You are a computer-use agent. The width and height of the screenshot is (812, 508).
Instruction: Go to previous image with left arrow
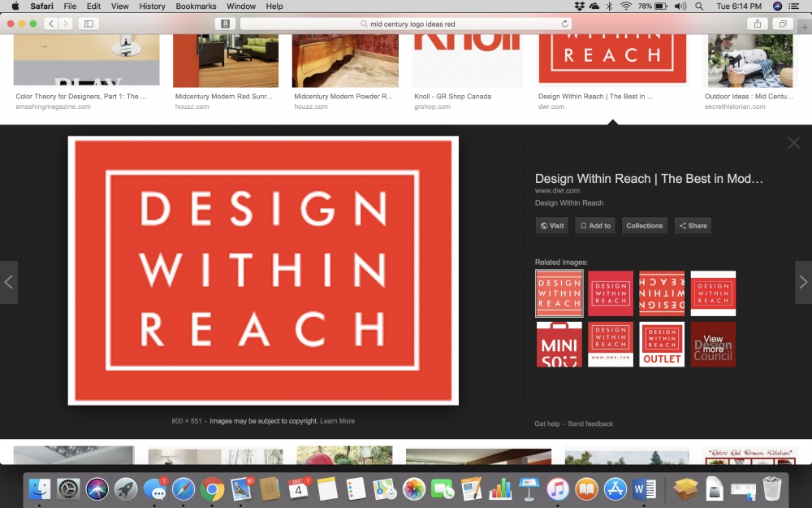(9, 282)
